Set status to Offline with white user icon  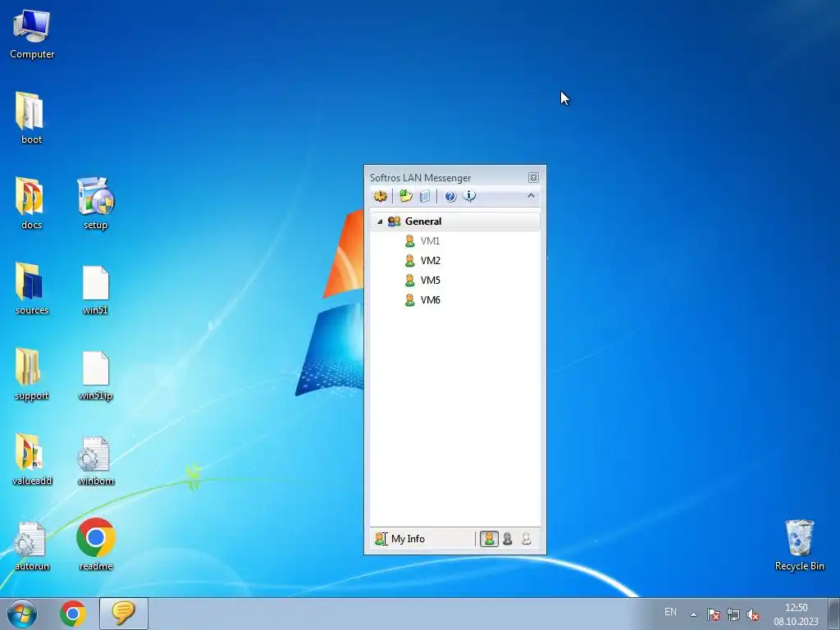(x=527, y=539)
